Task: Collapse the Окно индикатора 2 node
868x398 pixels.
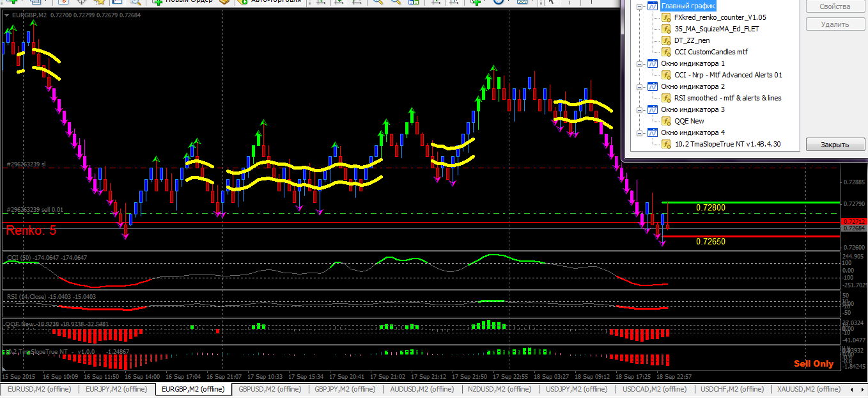Action: pos(639,86)
